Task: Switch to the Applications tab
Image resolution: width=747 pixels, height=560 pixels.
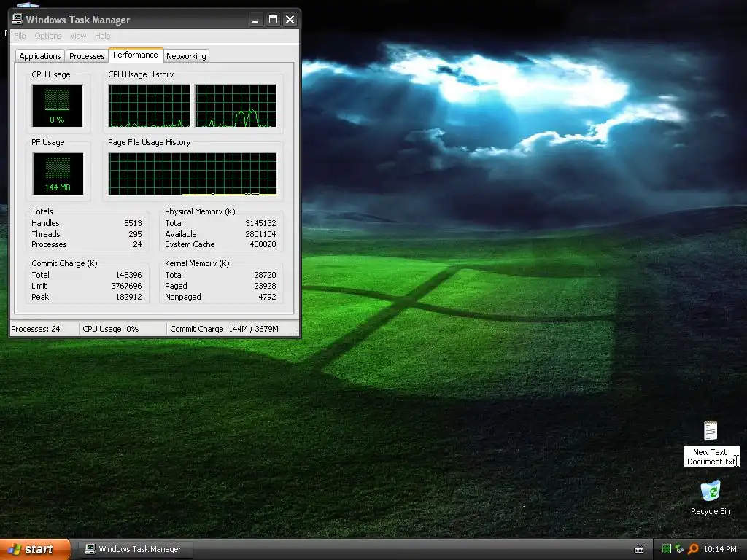Action: (40, 55)
